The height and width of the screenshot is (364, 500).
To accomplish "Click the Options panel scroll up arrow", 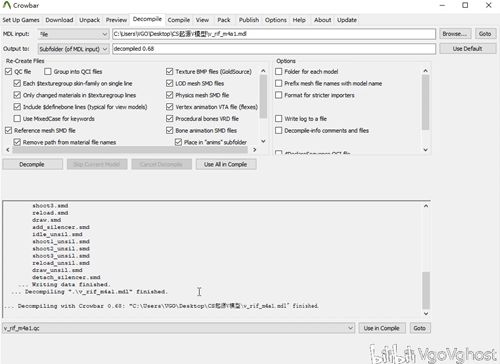I will click(425, 71).
